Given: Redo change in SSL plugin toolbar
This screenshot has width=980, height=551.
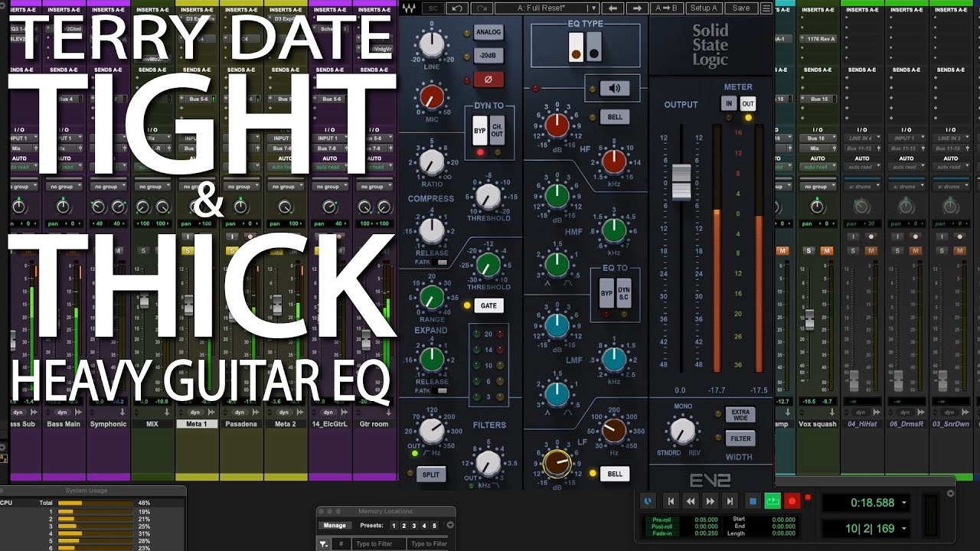Looking at the screenshot, I should pyautogui.click(x=482, y=8).
